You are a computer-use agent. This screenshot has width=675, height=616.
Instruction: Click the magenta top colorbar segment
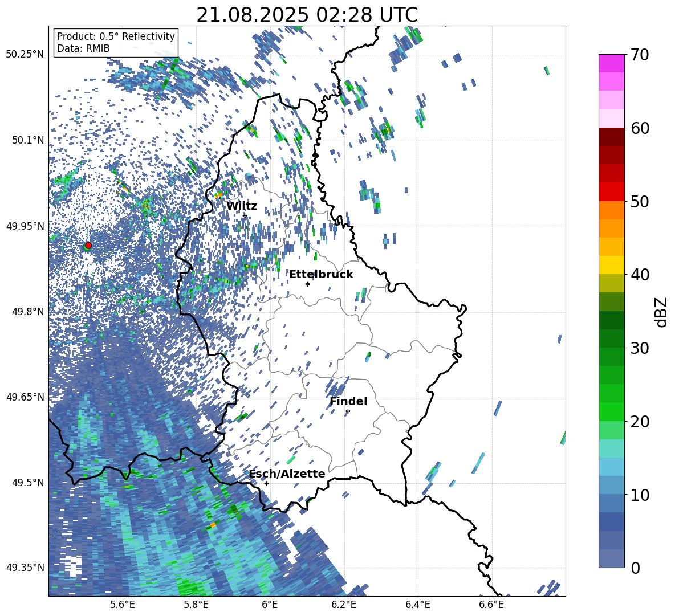point(611,64)
